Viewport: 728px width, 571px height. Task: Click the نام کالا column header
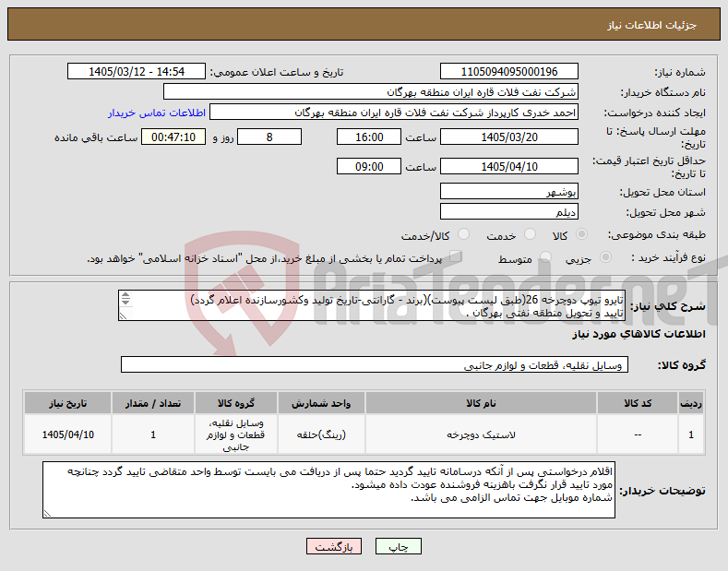pos(481,403)
